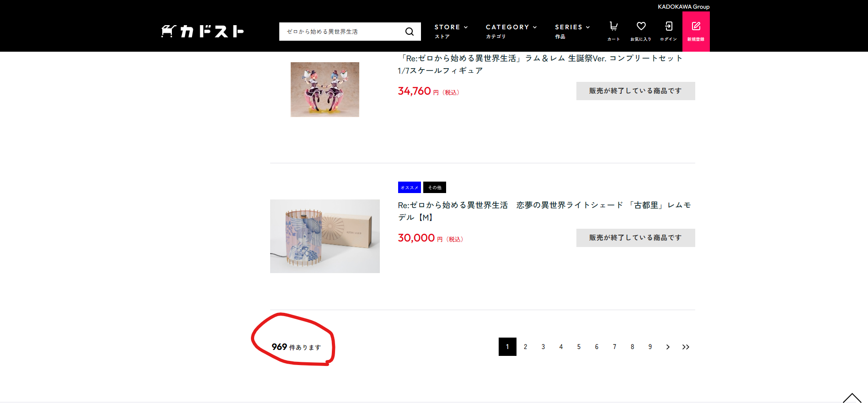Expand the SERIES dropdown menu
This screenshot has height=403, width=868.
pos(572,31)
